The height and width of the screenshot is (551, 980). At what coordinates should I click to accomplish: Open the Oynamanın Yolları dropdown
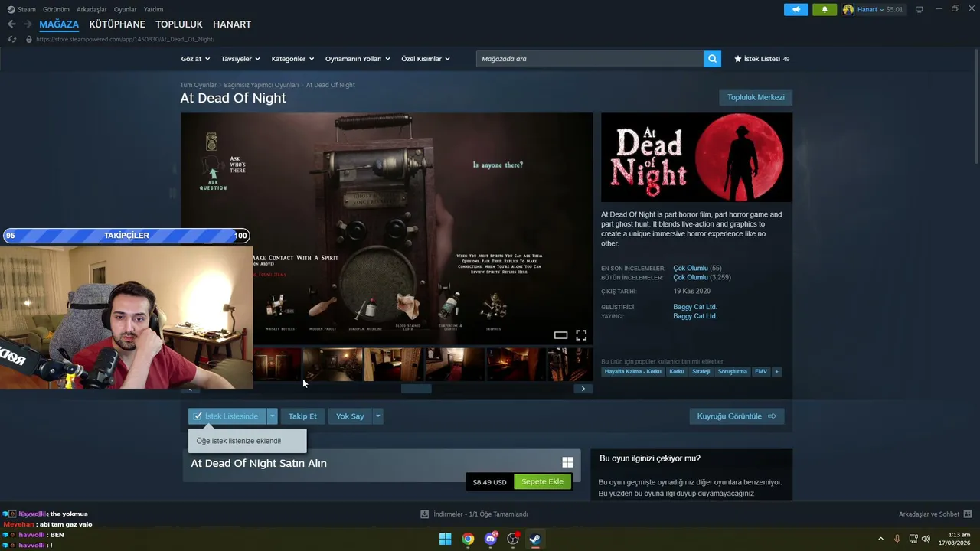pyautogui.click(x=358, y=59)
